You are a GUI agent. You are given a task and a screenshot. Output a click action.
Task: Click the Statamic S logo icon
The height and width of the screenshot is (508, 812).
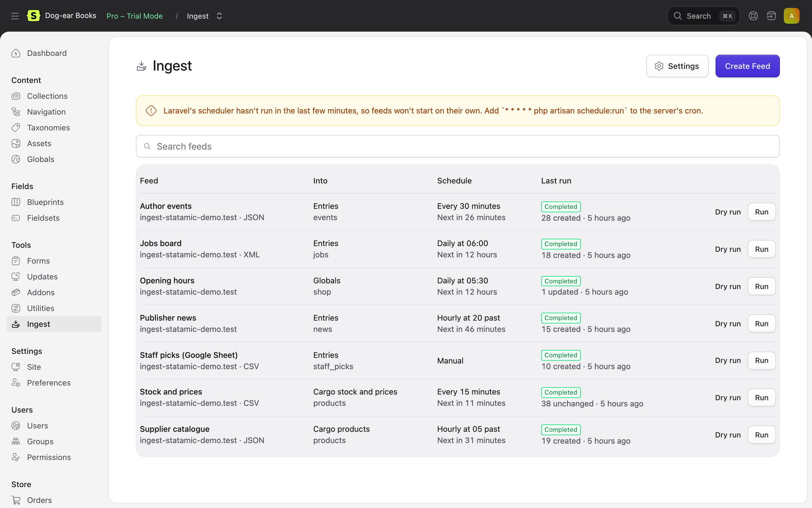point(34,16)
